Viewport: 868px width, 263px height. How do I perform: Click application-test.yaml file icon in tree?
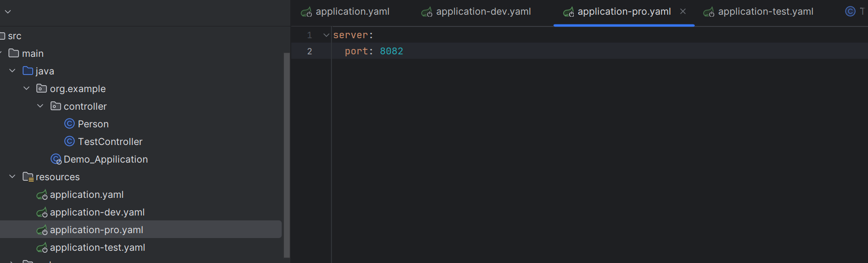pos(42,248)
